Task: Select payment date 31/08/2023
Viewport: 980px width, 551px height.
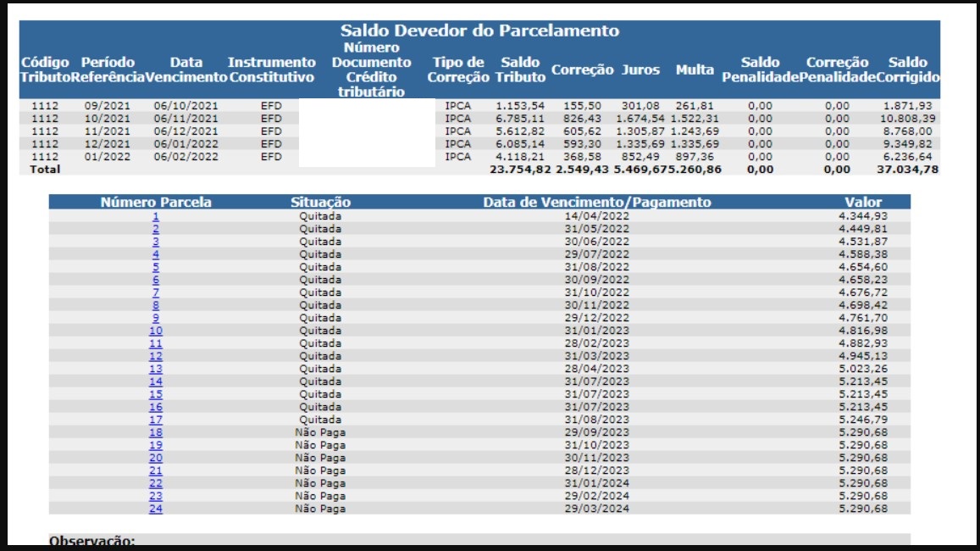Action: coord(597,420)
